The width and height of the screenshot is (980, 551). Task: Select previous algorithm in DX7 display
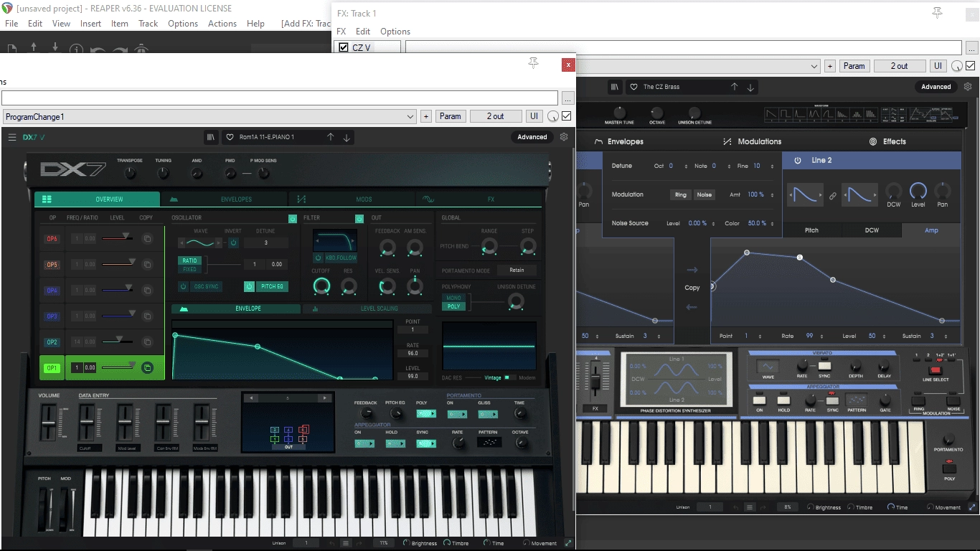(250, 397)
